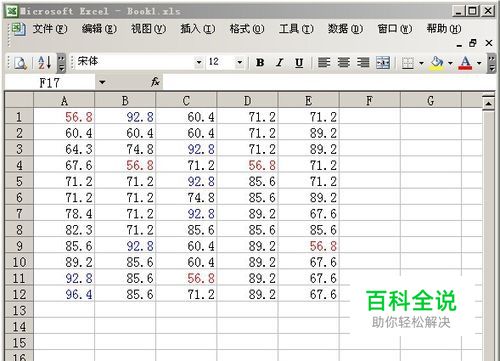Click the Sort Ascending A-Z icon
This screenshot has width=500, height=361.
pyautogui.click(x=45, y=63)
